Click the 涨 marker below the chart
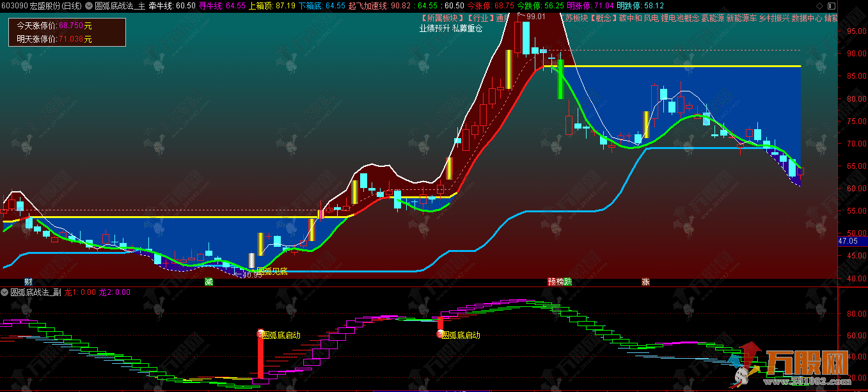Viewport: 868px width, 392px height. coord(646,281)
